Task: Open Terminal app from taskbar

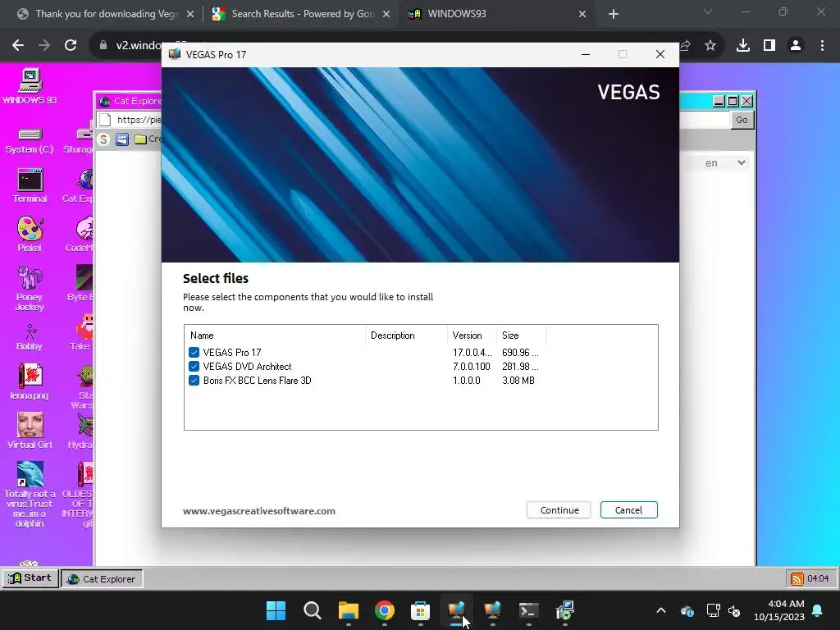Action: point(528,610)
